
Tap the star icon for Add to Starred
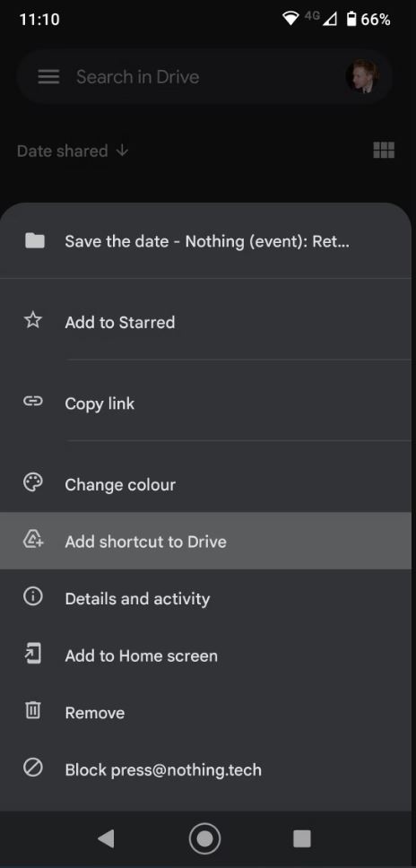pos(33,320)
